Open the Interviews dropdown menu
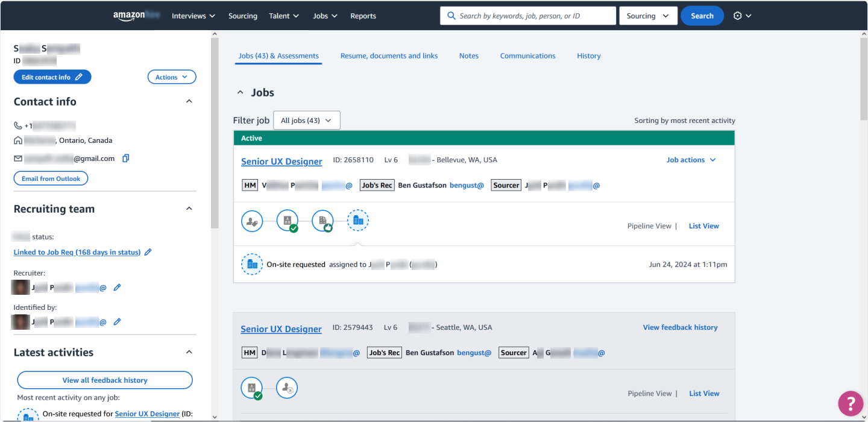 193,16
